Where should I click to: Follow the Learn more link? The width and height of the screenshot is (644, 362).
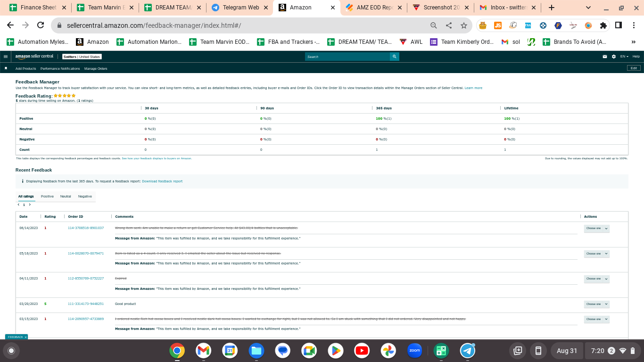coord(473,88)
